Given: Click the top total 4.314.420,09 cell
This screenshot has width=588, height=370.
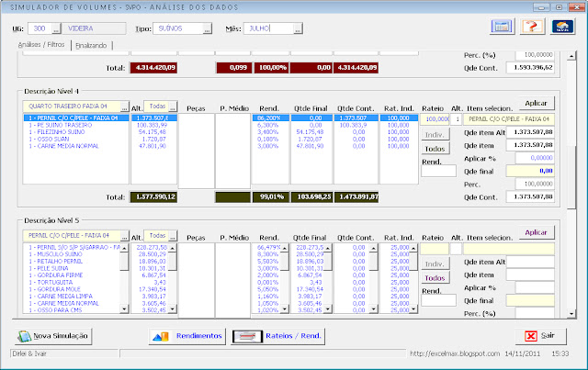Looking at the screenshot, I should [153, 68].
